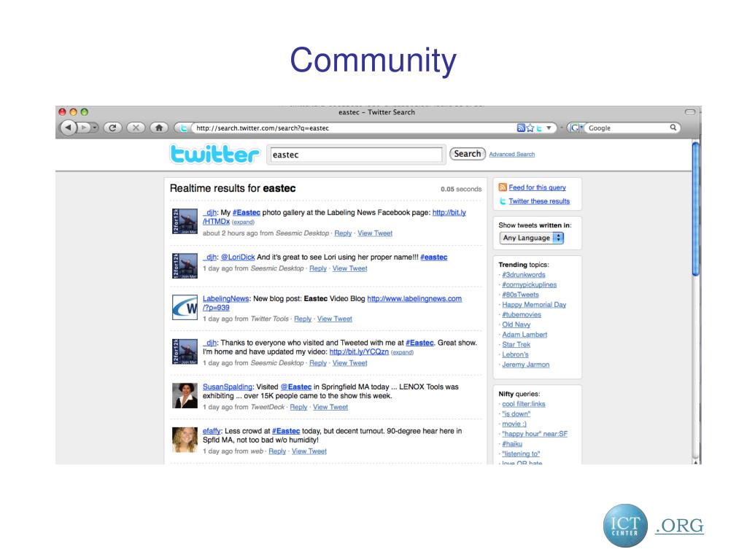Open the Any Language dropdown

click(x=532, y=238)
